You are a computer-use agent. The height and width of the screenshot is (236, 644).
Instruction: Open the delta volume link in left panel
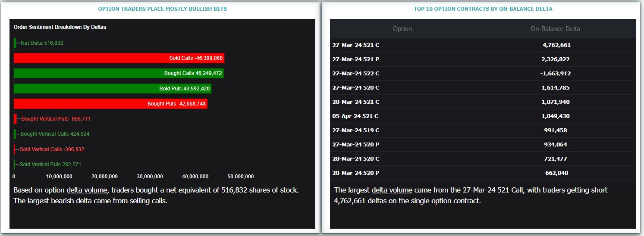click(x=87, y=190)
